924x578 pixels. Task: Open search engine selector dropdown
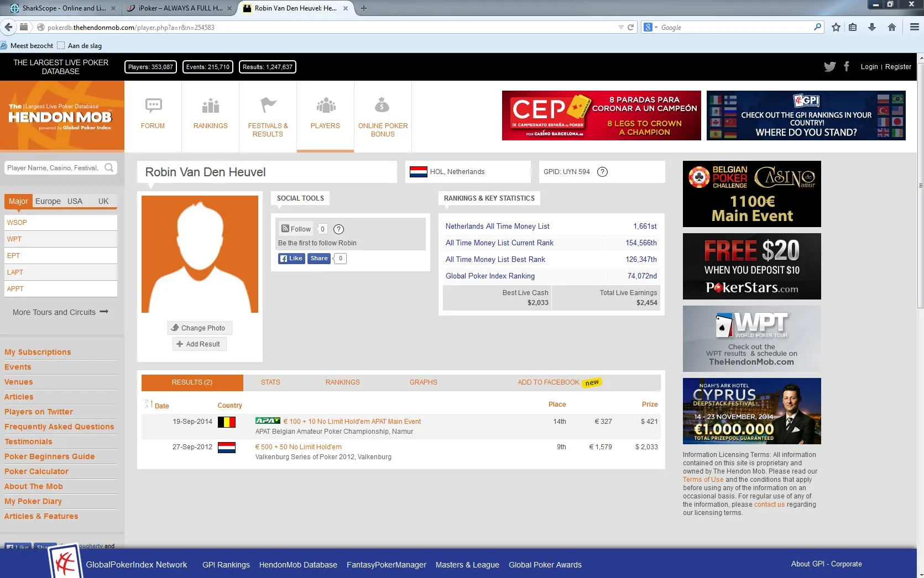point(651,27)
